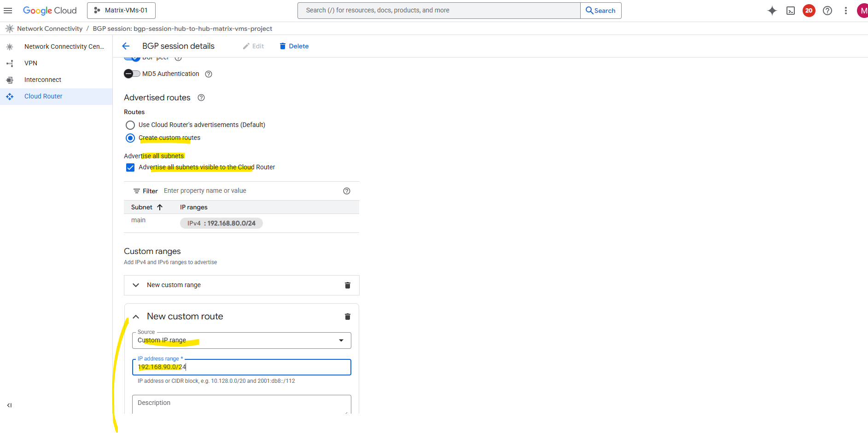The image size is (868, 433).
Task: Click the Interconnect sidebar icon
Action: 10,80
